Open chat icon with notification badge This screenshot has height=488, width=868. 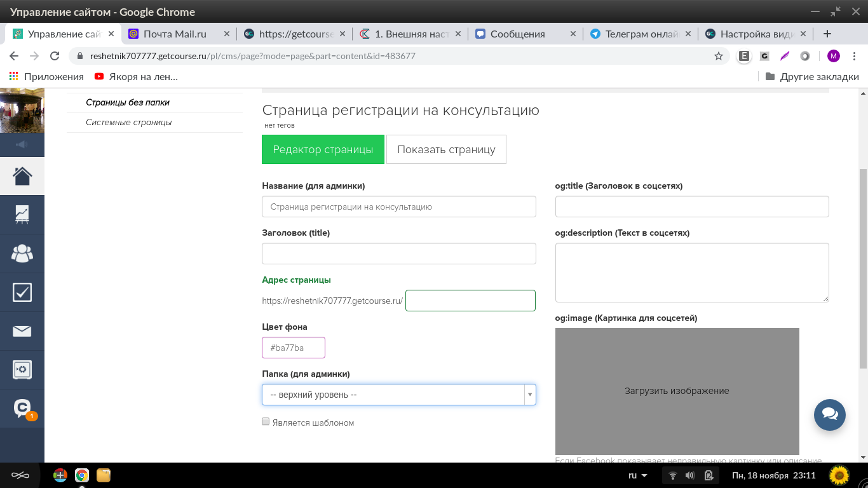22,409
